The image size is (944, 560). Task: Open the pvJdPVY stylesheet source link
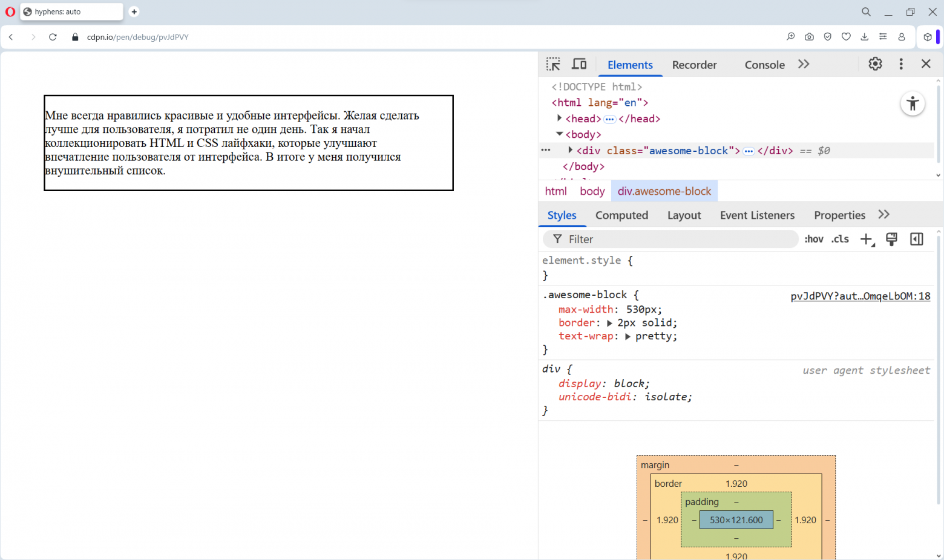coord(860,296)
